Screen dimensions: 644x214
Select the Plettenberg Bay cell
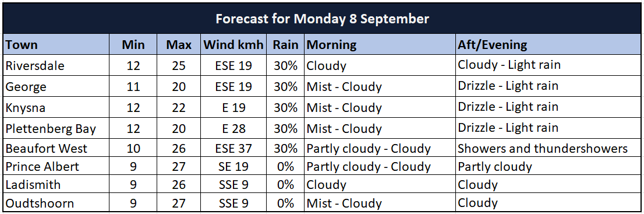pos(56,128)
